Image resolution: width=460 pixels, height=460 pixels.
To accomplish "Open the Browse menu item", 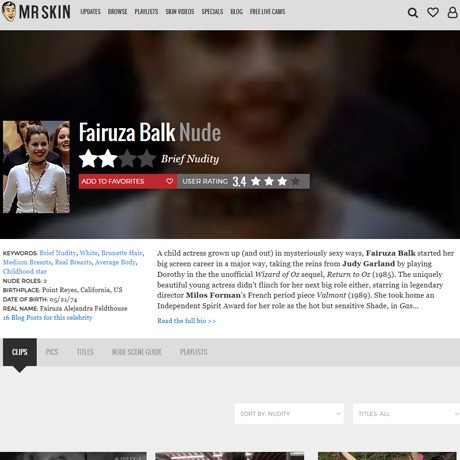I will tap(117, 12).
